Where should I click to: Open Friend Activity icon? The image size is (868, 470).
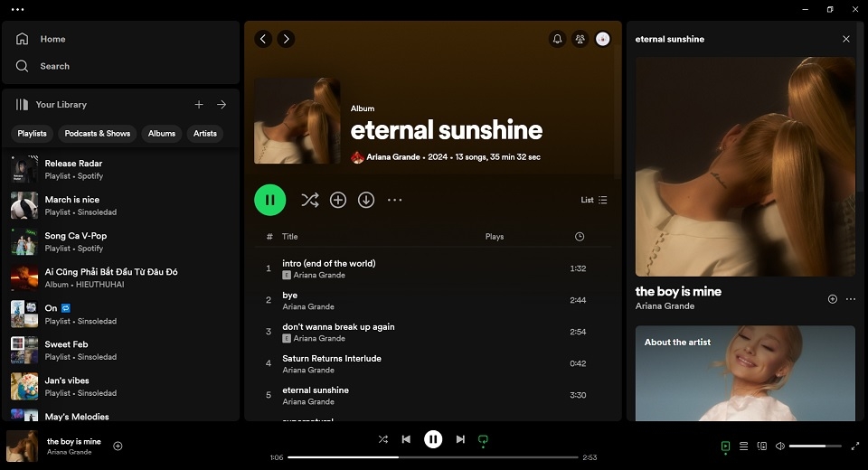[580, 39]
